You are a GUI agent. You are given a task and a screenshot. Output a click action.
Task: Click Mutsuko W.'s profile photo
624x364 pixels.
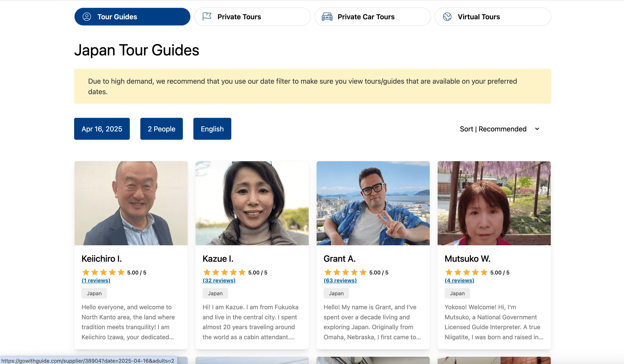(494, 203)
